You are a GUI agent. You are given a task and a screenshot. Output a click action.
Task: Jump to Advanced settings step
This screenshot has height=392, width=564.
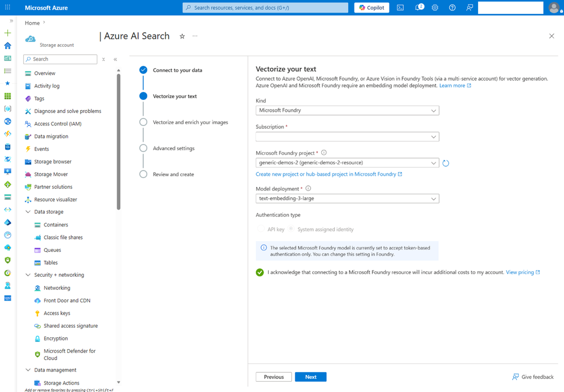click(174, 149)
